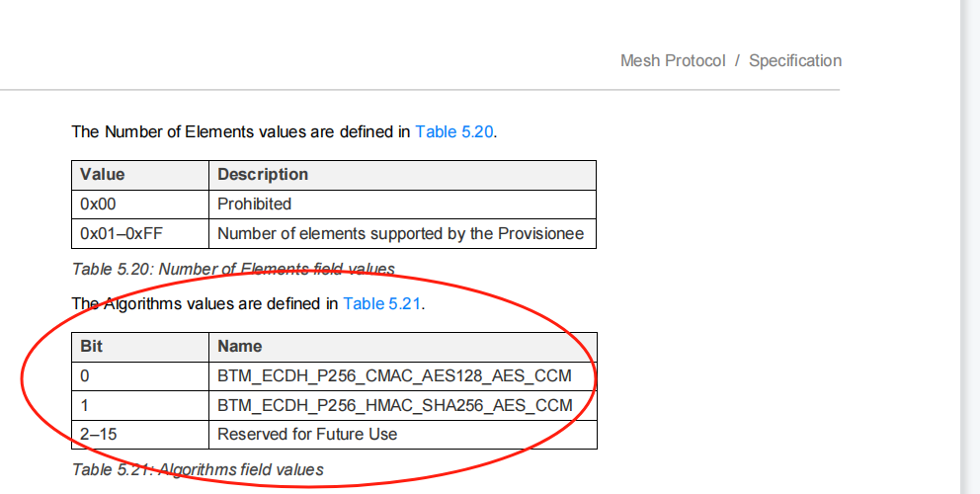Click the 0x01–0xFF value cell
The height and width of the screenshot is (494, 980).
coord(140,234)
